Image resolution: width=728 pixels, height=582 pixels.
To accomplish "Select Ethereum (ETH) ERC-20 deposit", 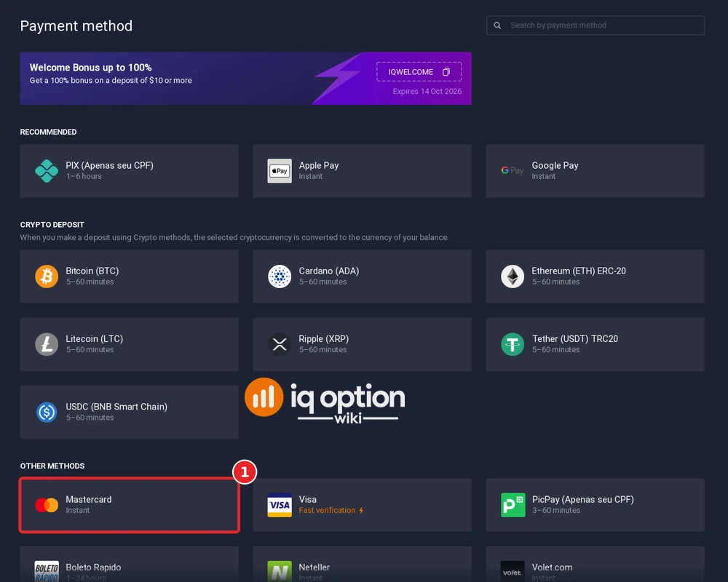I will point(596,276).
